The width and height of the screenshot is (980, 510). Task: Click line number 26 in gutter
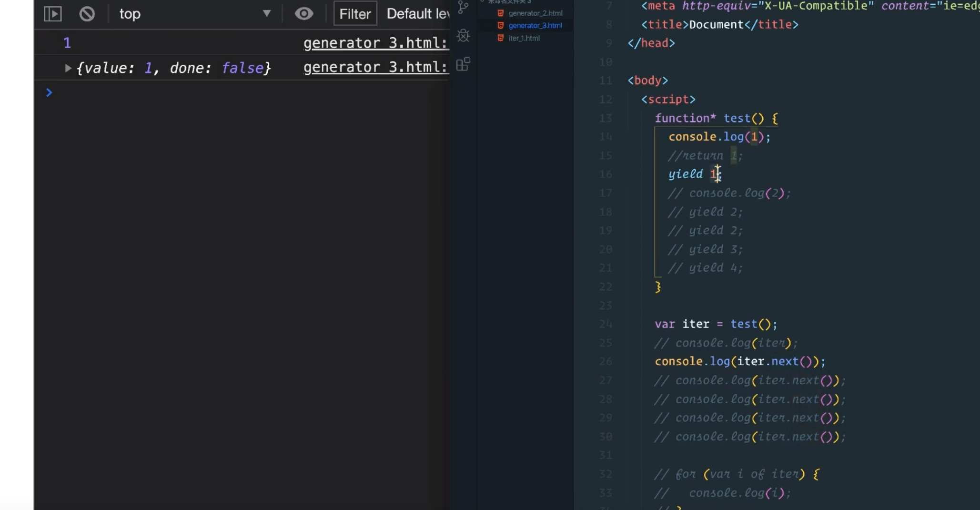point(606,361)
